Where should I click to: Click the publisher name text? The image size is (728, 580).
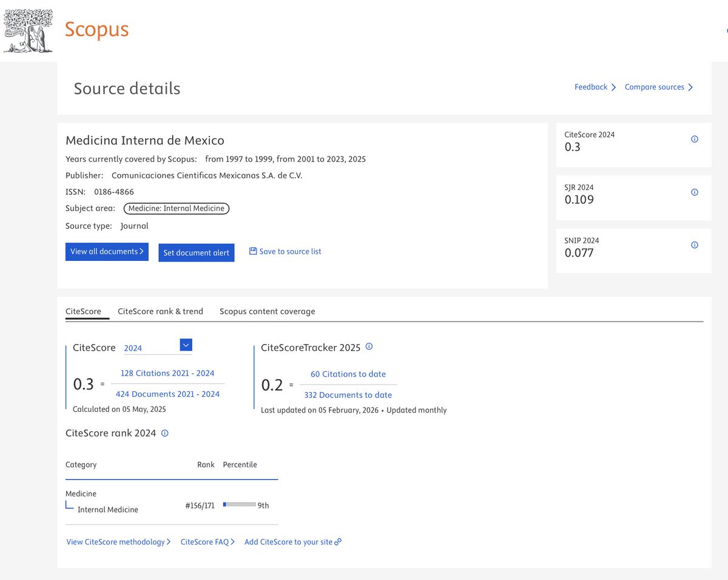207,176
